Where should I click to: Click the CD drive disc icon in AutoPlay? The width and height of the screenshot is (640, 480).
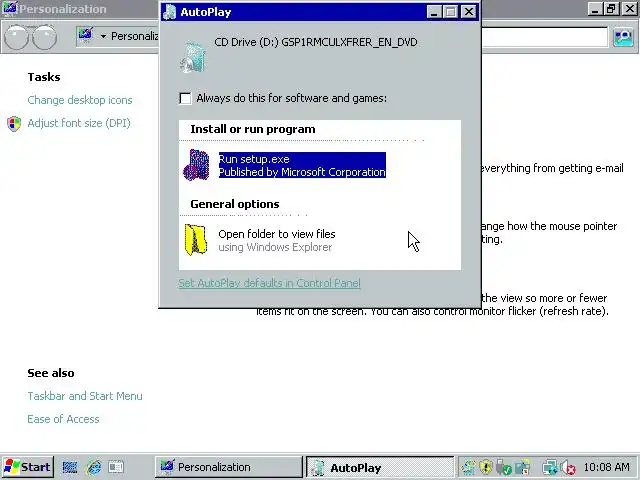coord(193,57)
